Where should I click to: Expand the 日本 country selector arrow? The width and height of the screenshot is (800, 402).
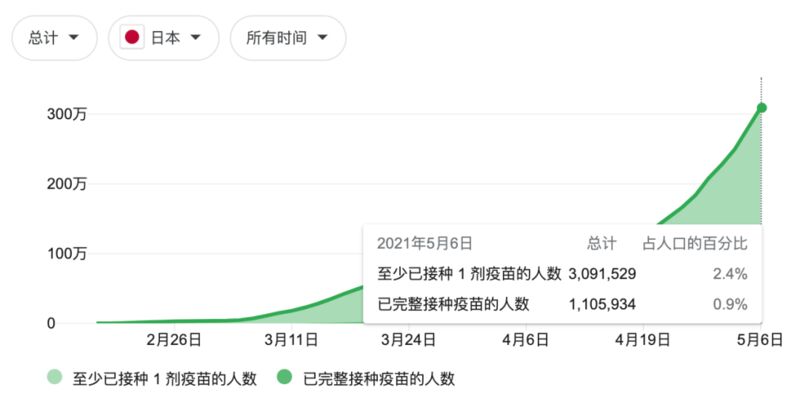point(196,38)
